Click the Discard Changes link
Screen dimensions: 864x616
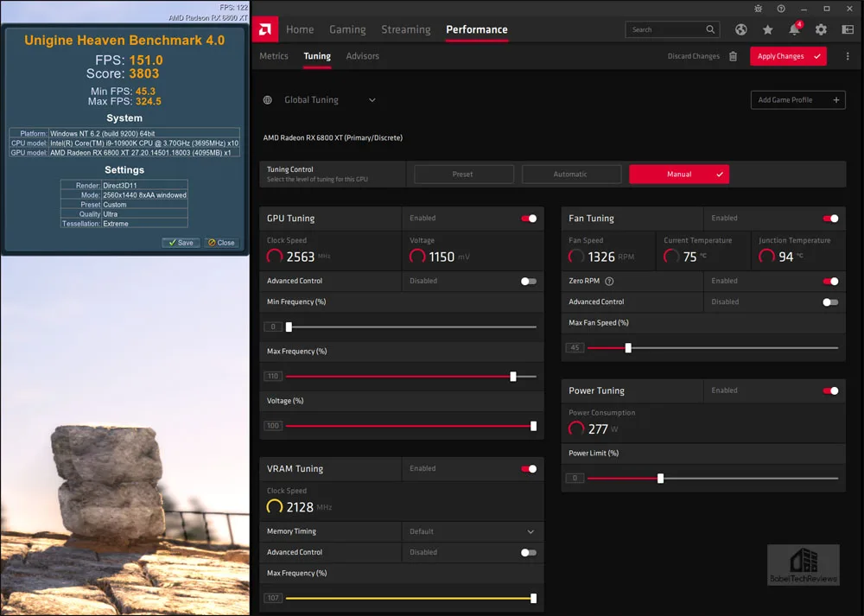[693, 56]
